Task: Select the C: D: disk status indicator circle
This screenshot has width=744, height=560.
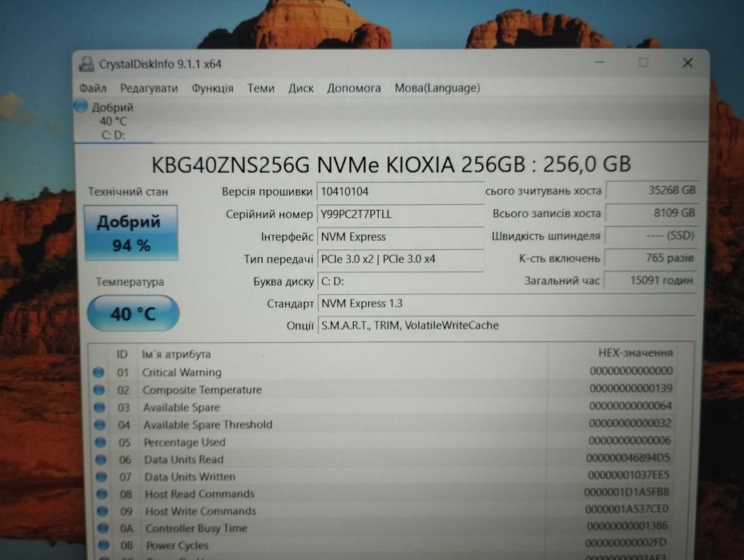Action: (x=81, y=106)
